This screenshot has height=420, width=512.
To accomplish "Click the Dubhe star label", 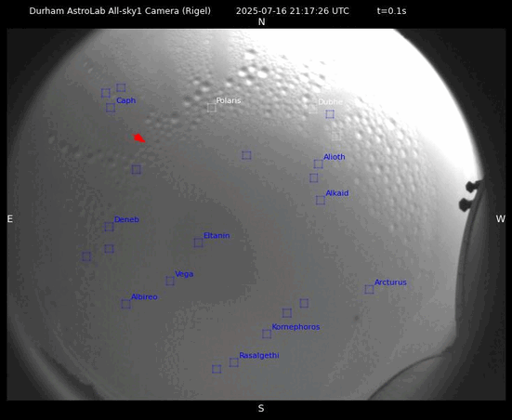I will pos(331,102).
